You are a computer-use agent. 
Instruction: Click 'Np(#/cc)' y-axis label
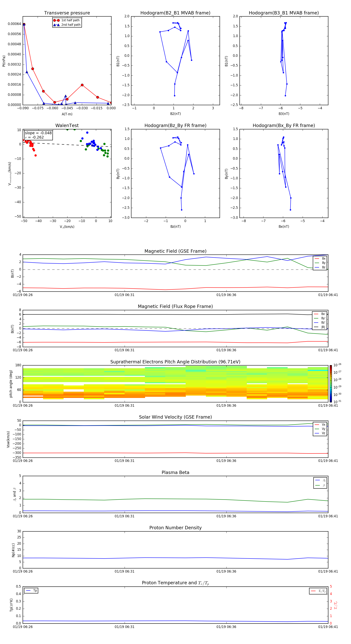tap(13, 550)
